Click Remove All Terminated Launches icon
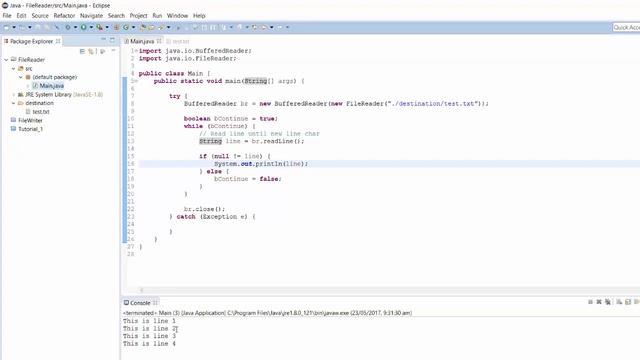Image resolution: width=640 pixels, height=360 pixels. click(608, 302)
